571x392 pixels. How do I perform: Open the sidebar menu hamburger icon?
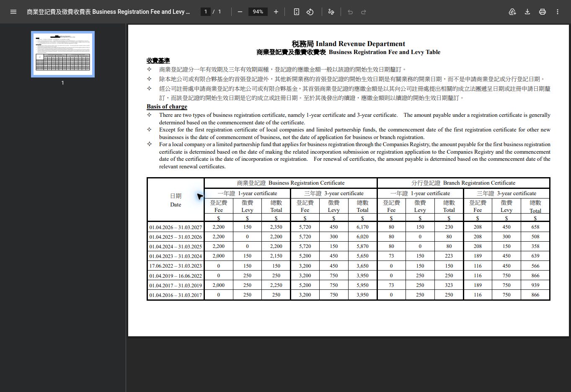[x=13, y=12]
